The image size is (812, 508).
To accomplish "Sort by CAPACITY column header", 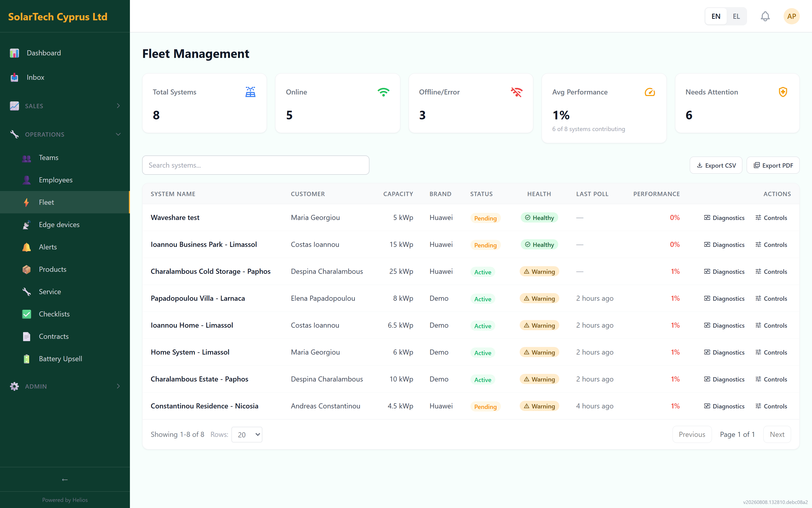I will coord(398,194).
